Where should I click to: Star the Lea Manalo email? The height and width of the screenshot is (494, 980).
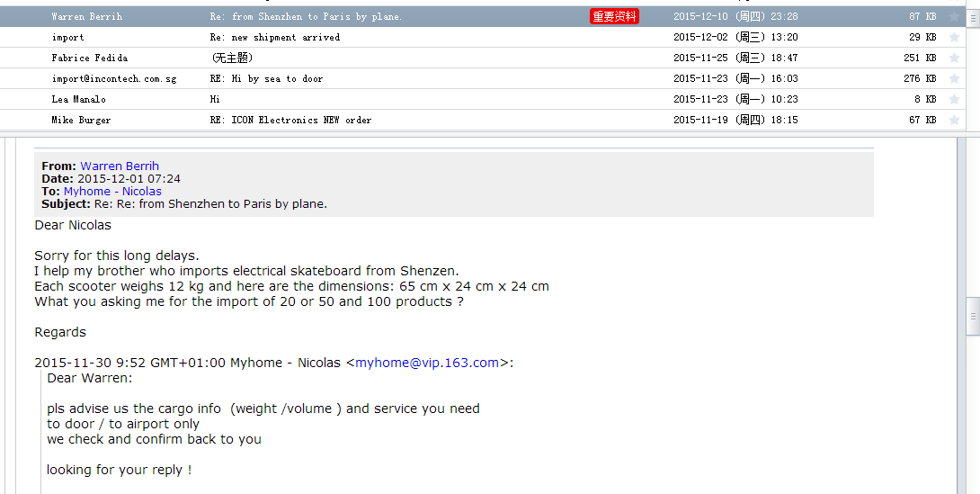pyautogui.click(x=954, y=99)
